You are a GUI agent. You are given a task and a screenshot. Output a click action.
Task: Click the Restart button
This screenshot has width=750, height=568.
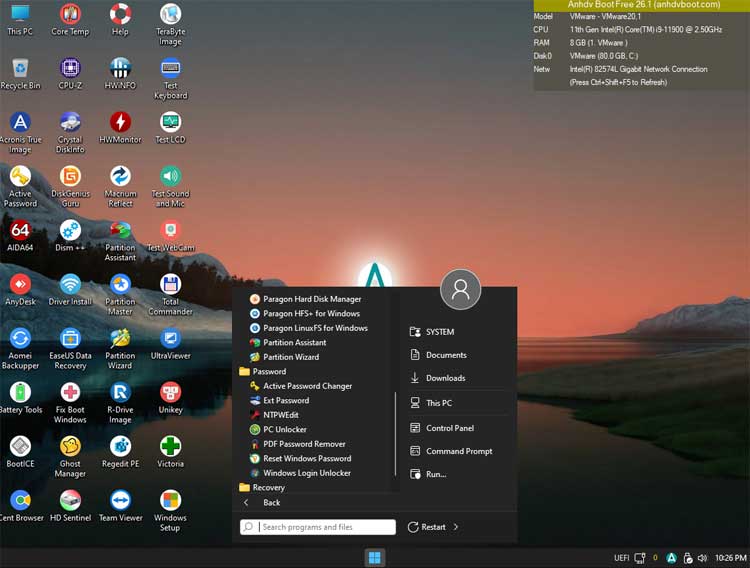(427, 527)
